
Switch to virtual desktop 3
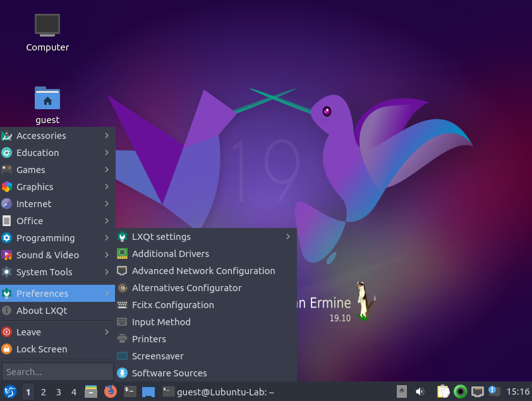(59, 392)
